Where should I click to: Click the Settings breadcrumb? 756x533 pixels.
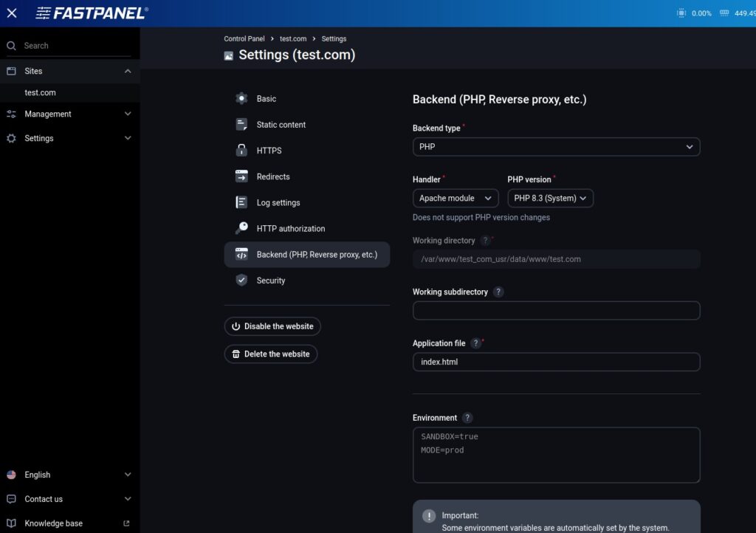(334, 38)
